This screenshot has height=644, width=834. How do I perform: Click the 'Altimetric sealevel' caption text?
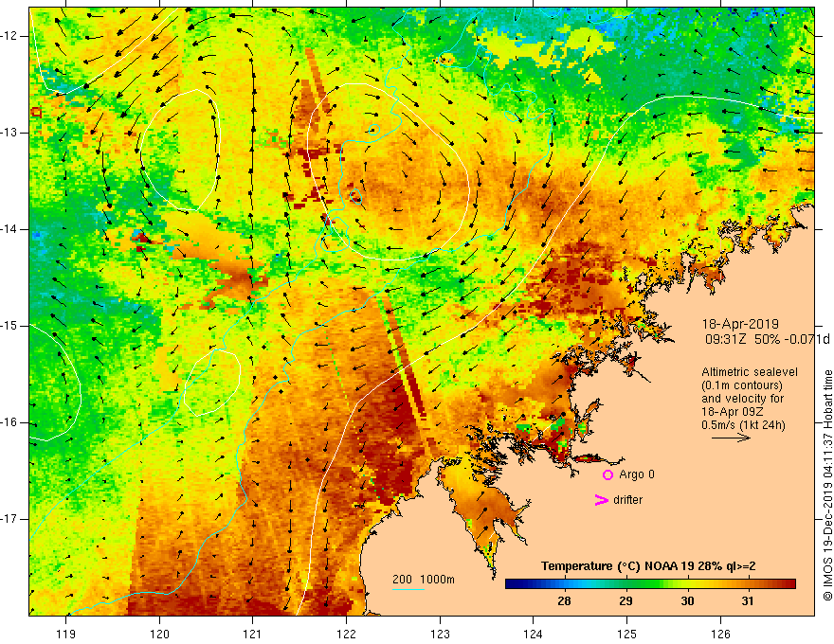[750, 372]
